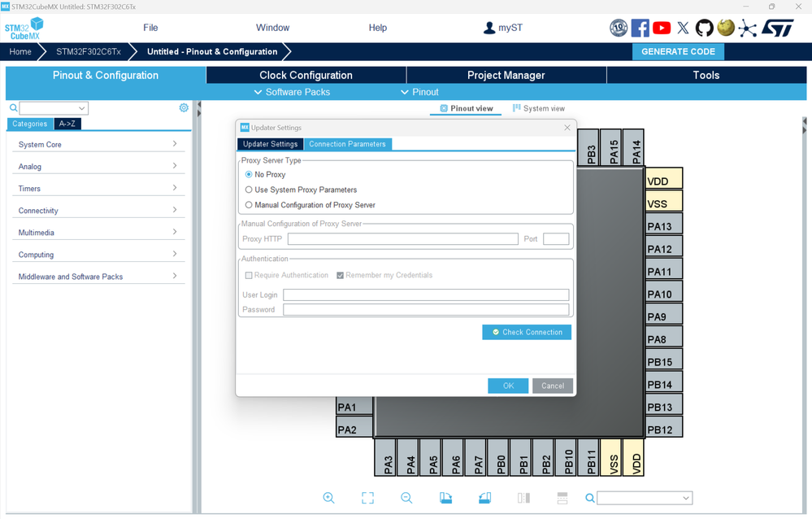The height and width of the screenshot is (519, 812).
Task: Cancel the Updater Settings dialog
Action: (553, 386)
